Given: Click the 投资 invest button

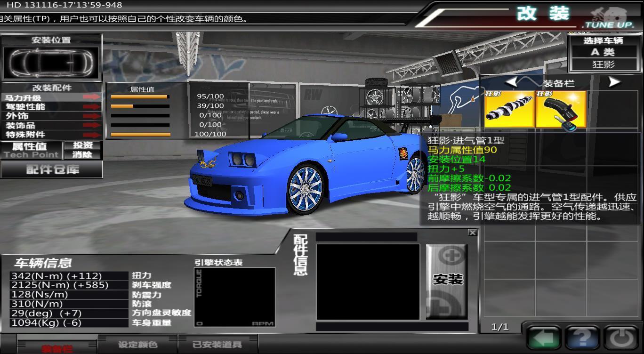Looking at the screenshot, I should pyautogui.click(x=83, y=145).
